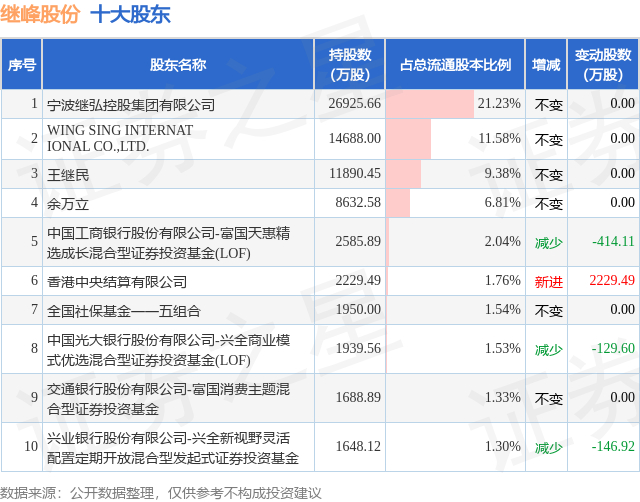640x502 pixels.
Task: Click holding value 11890.45
Action: [x=354, y=173]
